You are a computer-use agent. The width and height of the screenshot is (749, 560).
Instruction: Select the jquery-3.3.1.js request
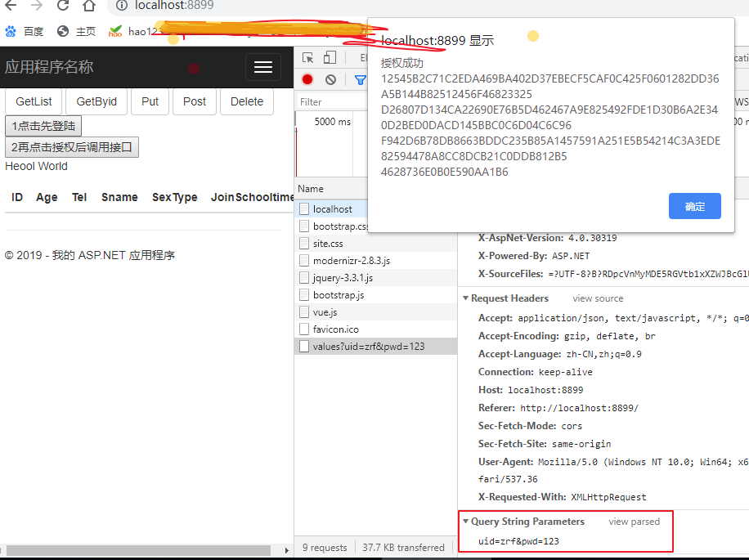tap(376, 278)
